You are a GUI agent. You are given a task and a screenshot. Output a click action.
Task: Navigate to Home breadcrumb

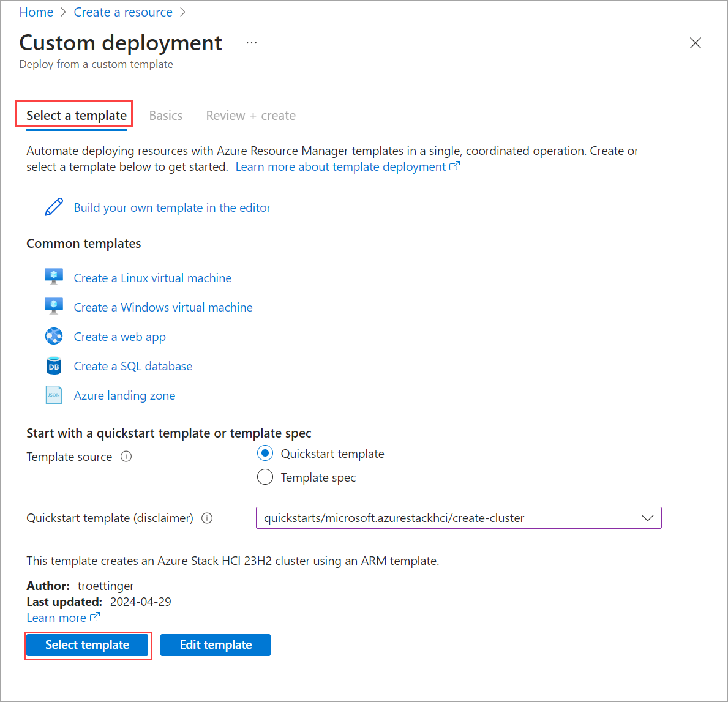[x=36, y=12]
